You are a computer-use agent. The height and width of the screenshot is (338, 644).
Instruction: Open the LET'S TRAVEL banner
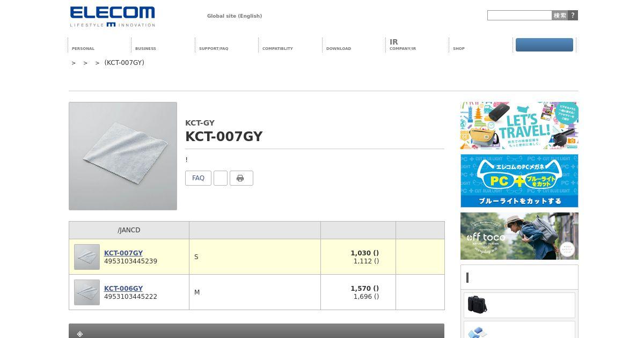(519, 126)
